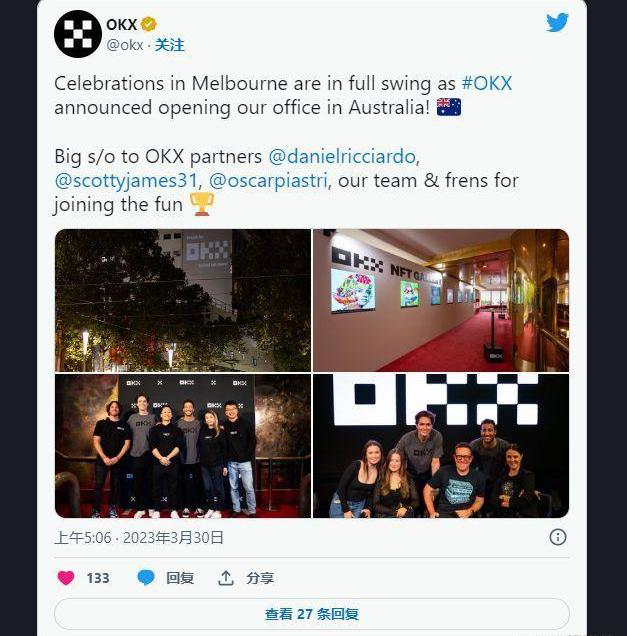Click the Twitter bird logo icon
Image resolution: width=627 pixels, height=636 pixels.
557,22
